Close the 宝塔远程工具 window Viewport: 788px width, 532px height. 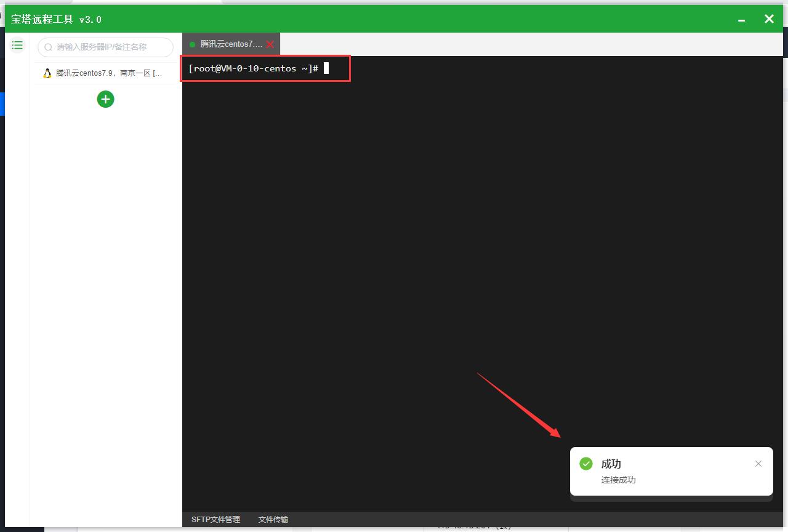click(769, 19)
